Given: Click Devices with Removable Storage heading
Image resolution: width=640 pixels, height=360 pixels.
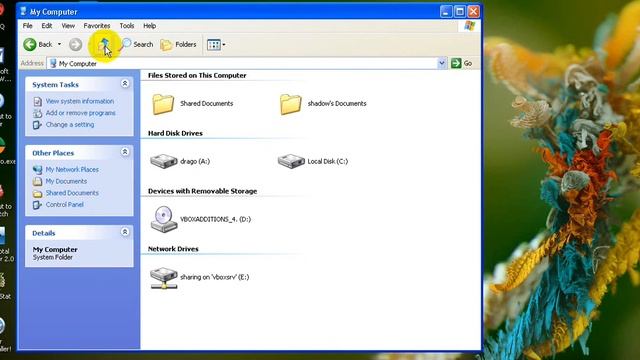Looking at the screenshot, I should pos(202,191).
